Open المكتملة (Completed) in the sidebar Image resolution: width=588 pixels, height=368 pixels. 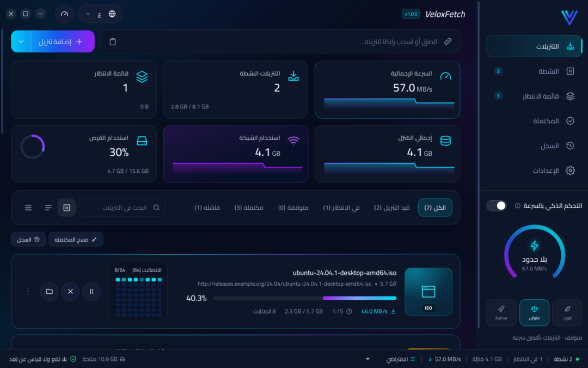(534, 121)
